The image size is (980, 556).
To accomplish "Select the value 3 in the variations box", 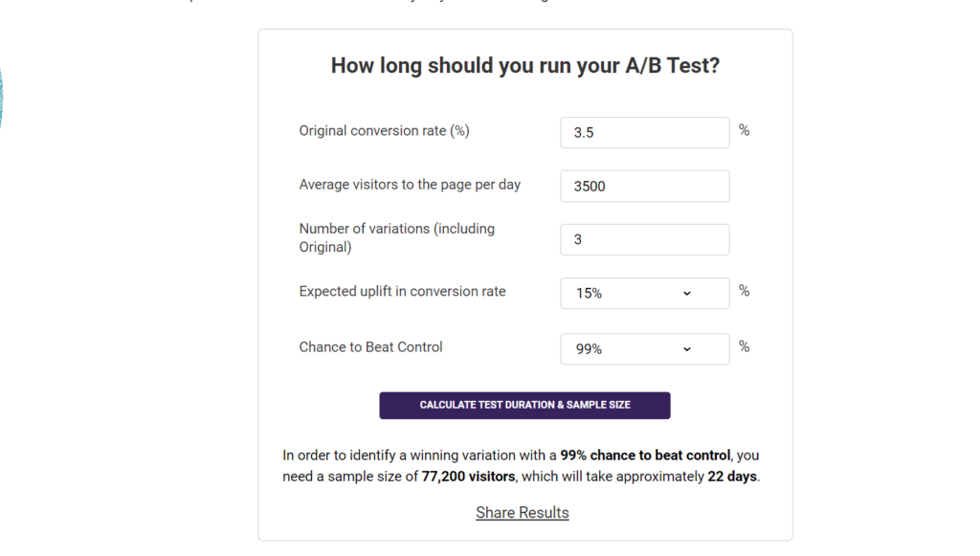I will coord(578,239).
